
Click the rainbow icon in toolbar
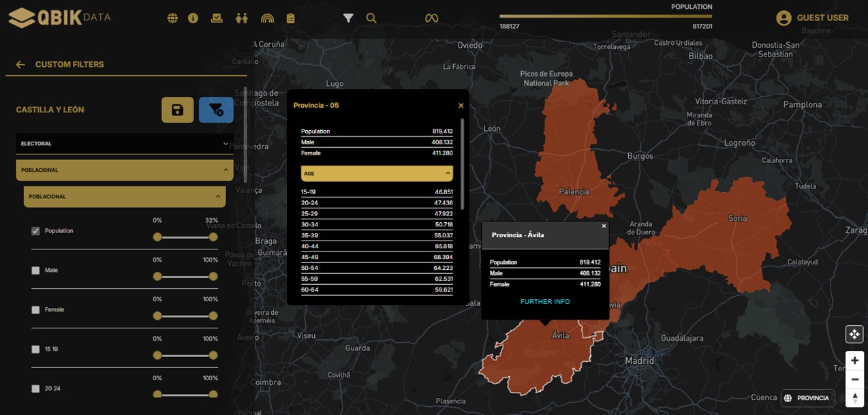(267, 18)
